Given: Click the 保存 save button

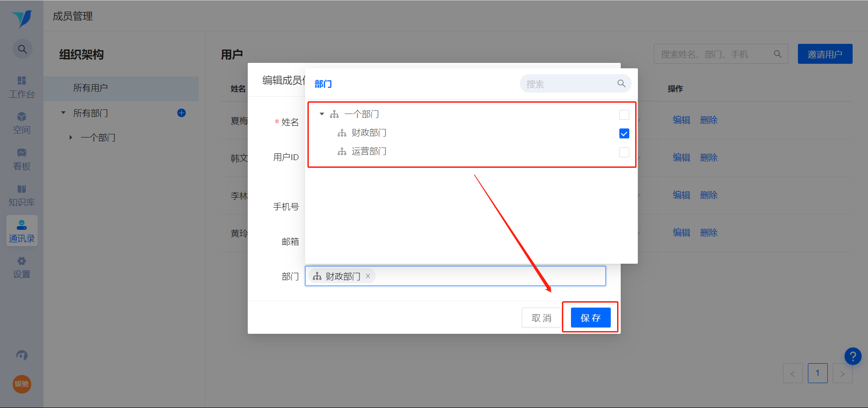Looking at the screenshot, I should coord(590,318).
